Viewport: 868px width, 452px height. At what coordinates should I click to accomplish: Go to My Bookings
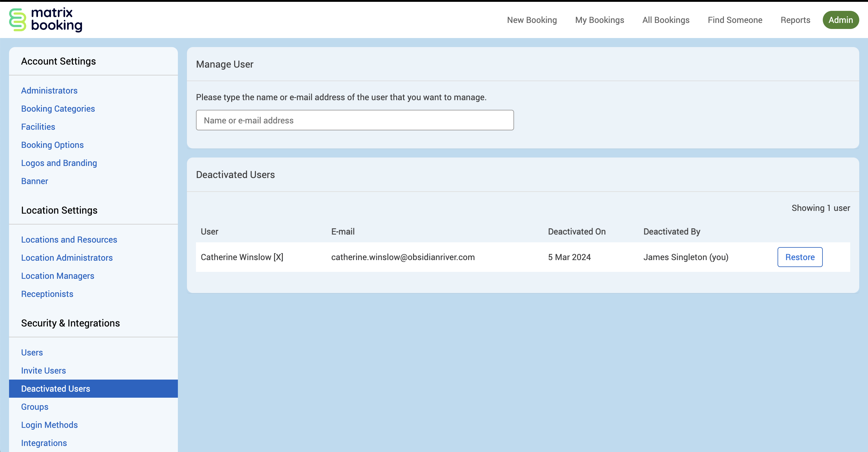point(599,20)
